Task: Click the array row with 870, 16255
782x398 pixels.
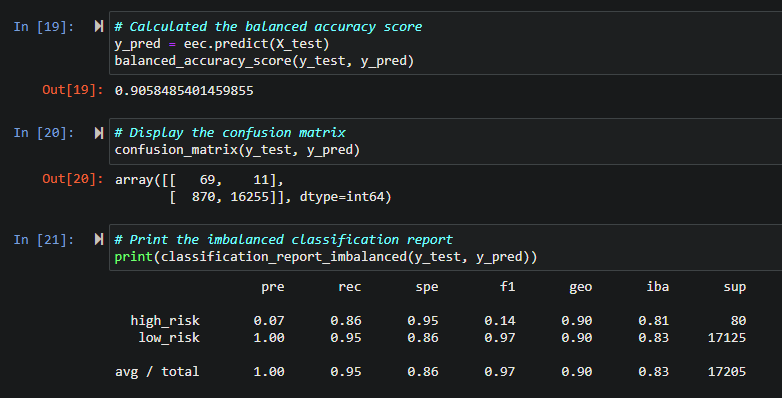Action: [x=280, y=197]
